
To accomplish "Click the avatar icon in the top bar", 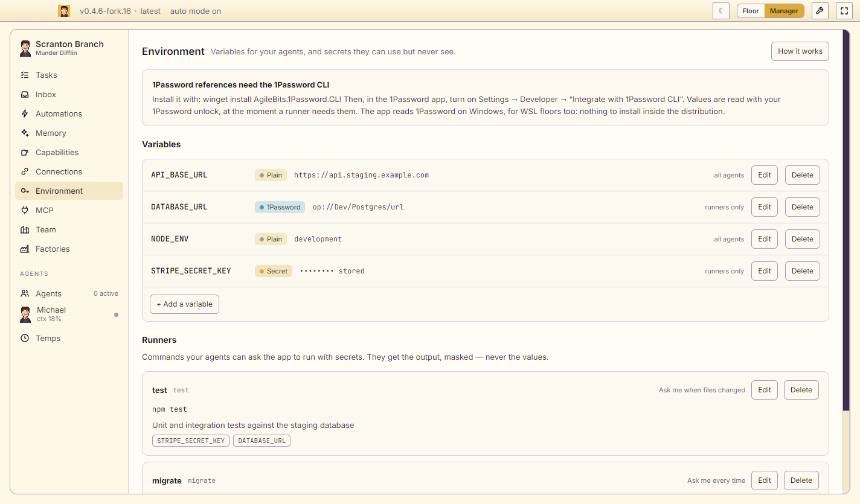I will (64, 11).
